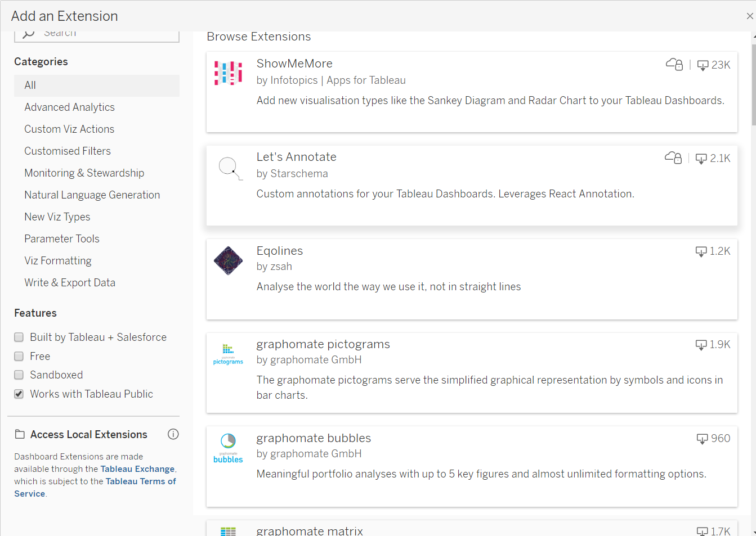
Task: Click the download count icon beside Eqolines
Action: pyautogui.click(x=701, y=251)
